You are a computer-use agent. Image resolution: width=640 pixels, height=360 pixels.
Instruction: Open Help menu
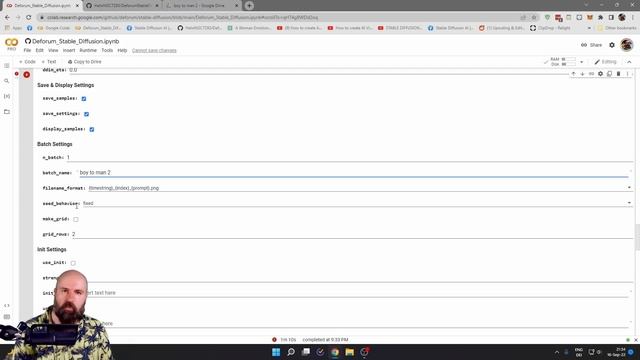tap(122, 51)
